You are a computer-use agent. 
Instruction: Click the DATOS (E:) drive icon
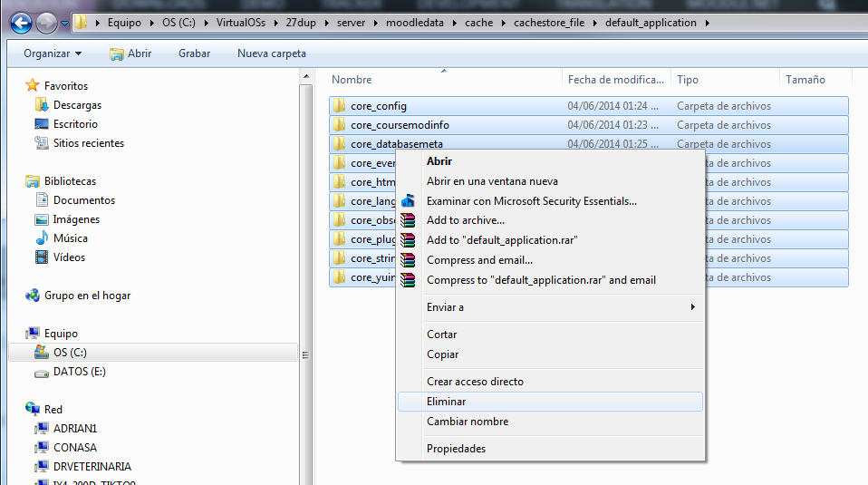pyautogui.click(x=42, y=372)
